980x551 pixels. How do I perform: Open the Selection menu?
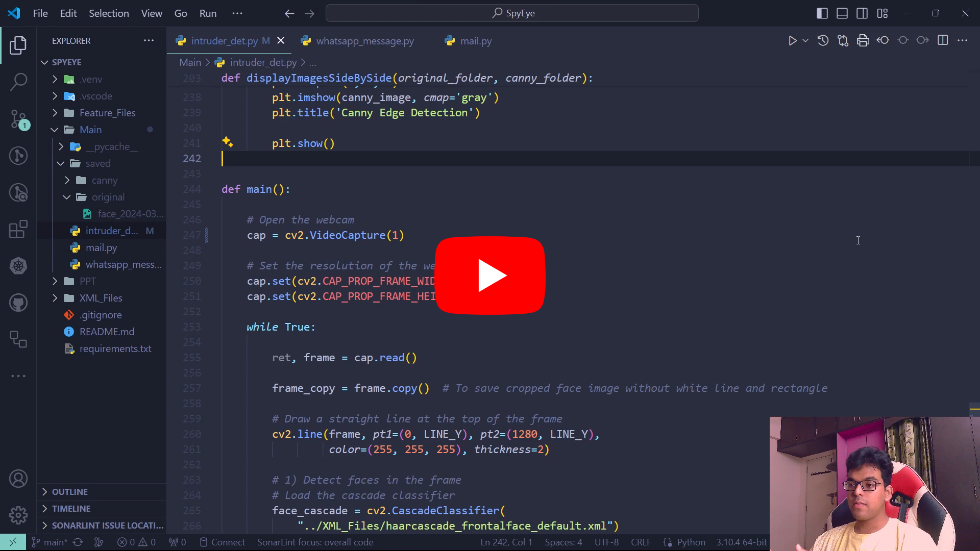tap(109, 13)
